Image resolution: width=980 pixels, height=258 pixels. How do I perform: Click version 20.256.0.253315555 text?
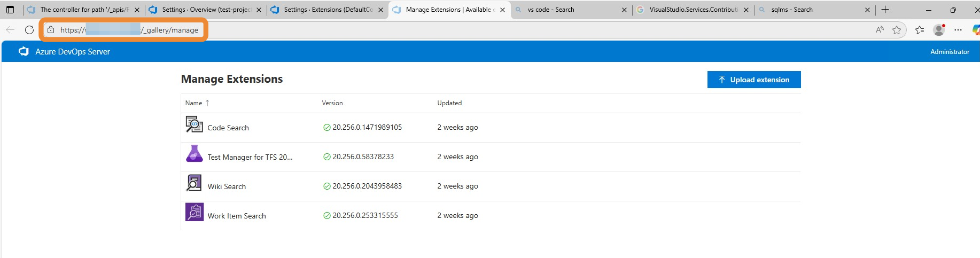365,216
